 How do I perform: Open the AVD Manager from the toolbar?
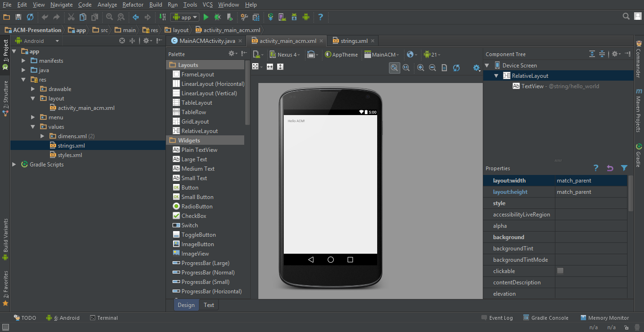click(281, 17)
